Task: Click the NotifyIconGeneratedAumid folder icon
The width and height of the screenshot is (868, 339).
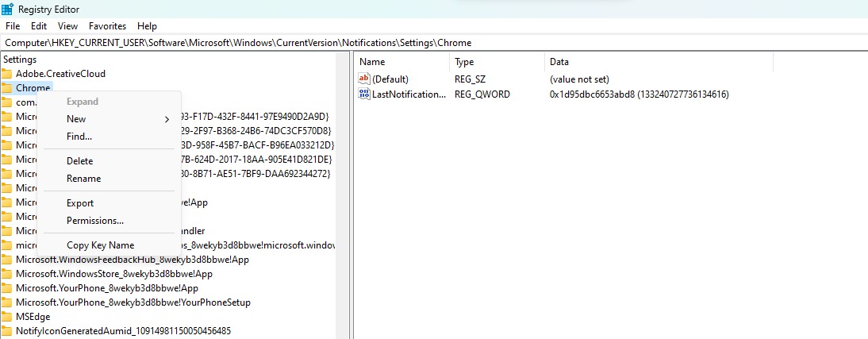Action: [x=7, y=331]
